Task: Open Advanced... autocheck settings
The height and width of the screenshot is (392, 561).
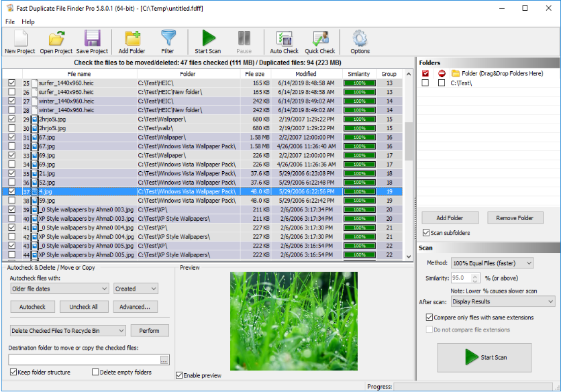Action: click(x=136, y=307)
